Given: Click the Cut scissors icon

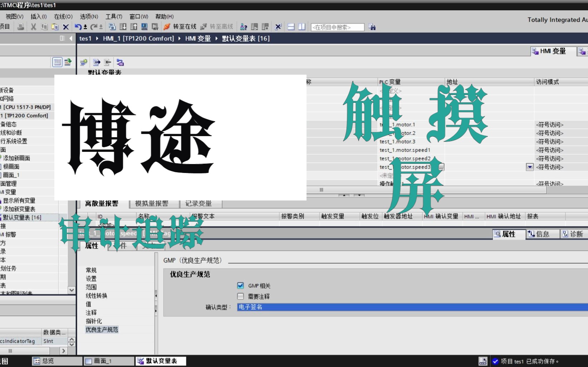Looking at the screenshot, I should tap(34, 27).
